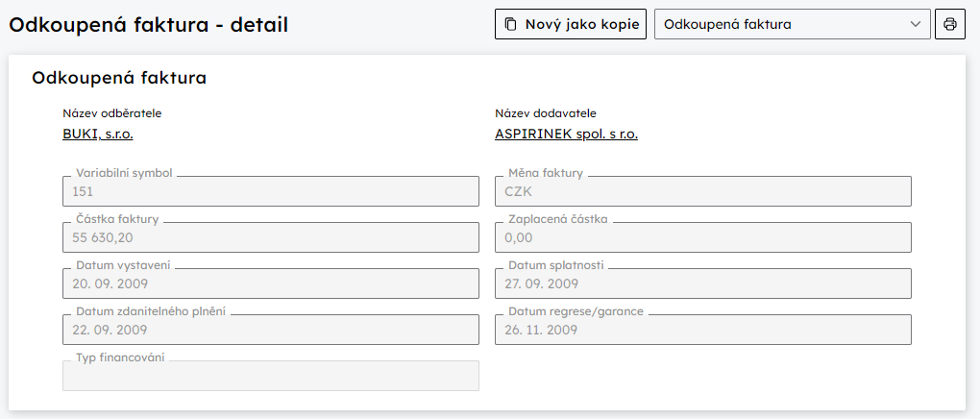Open the BUKI, s.r.o. customer link
Screen dimensions: 980x419
pyautogui.click(x=97, y=134)
